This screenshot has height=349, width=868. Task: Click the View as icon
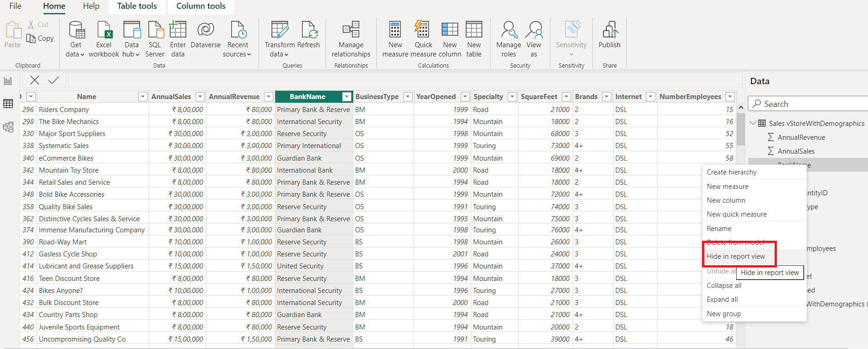coord(534,30)
